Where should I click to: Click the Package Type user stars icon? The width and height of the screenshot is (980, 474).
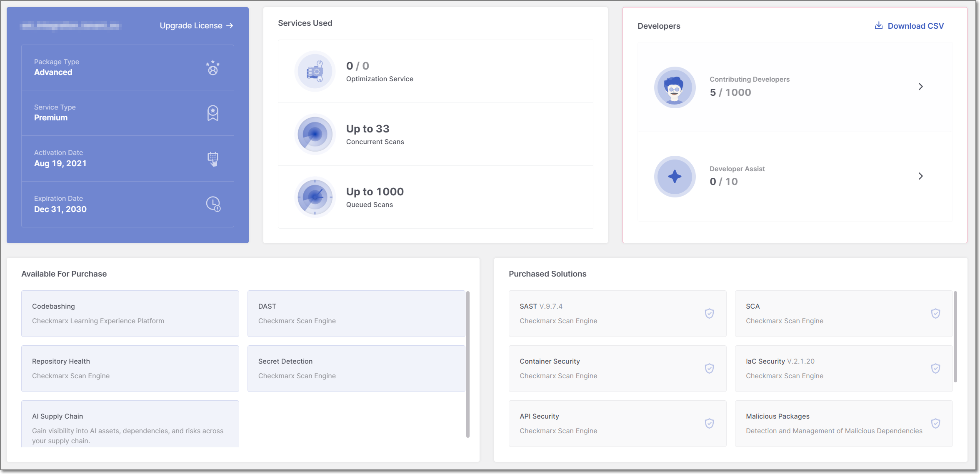(x=213, y=67)
